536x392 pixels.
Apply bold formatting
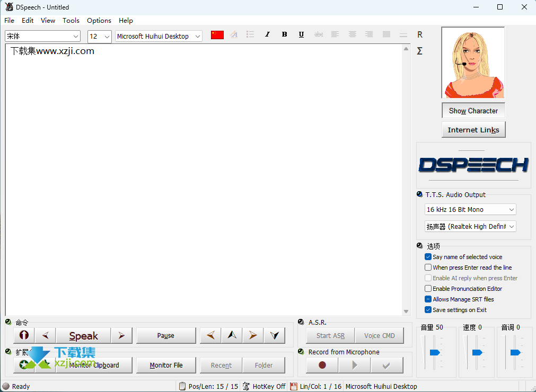(x=284, y=34)
